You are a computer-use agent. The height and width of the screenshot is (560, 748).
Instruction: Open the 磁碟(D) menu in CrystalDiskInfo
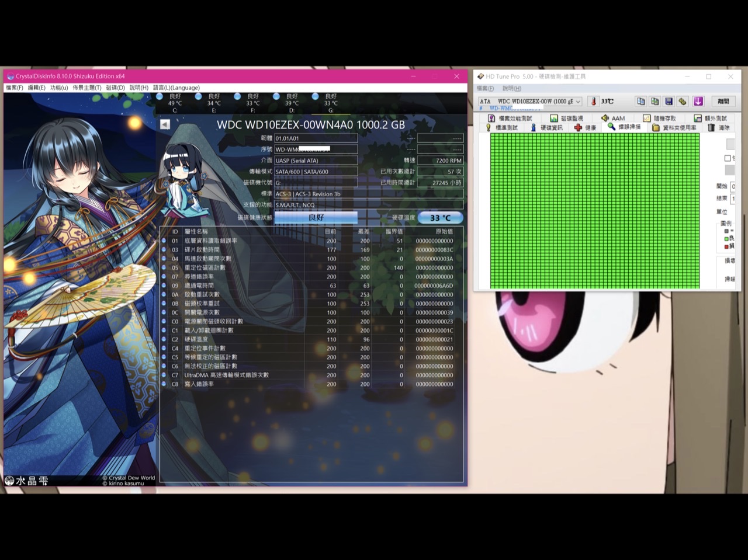pyautogui.click(x=115, y=88)
